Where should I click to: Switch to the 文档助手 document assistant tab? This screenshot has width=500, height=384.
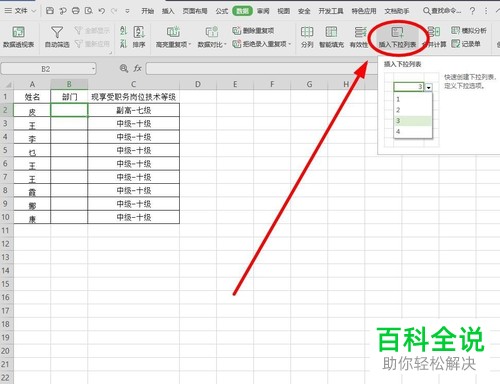(397, 11)
